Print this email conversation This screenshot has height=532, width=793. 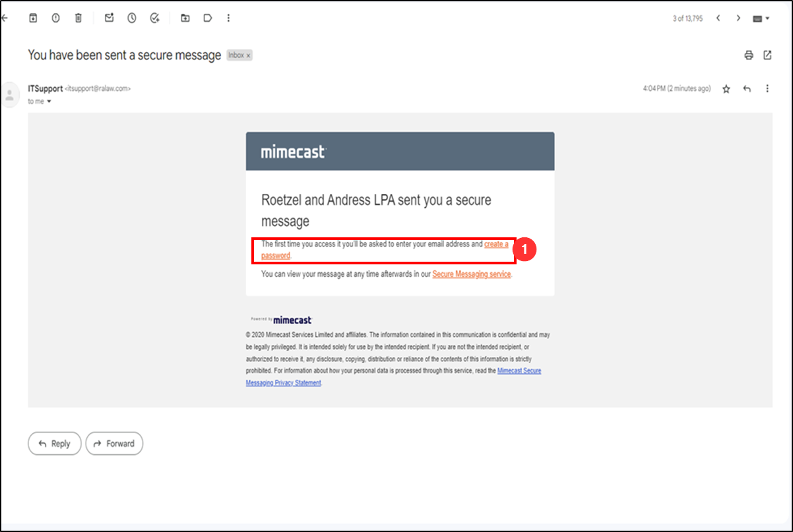pos(749,55)
